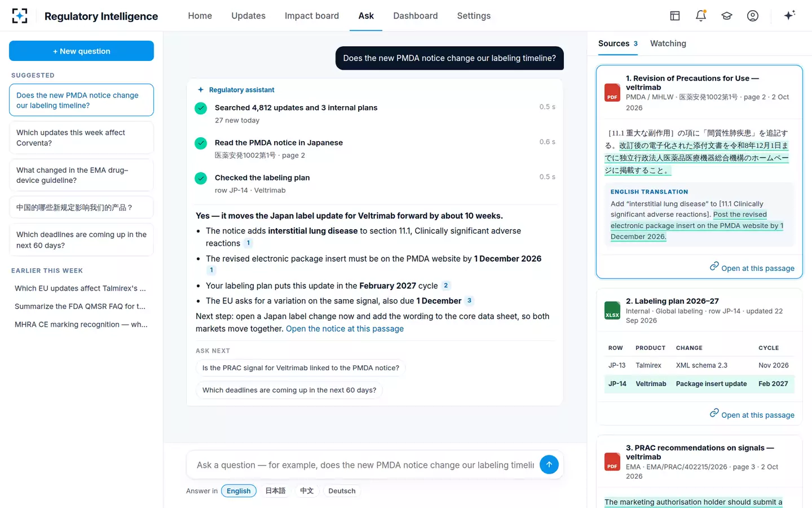Click the highlighted Japanese passage text

697,157
